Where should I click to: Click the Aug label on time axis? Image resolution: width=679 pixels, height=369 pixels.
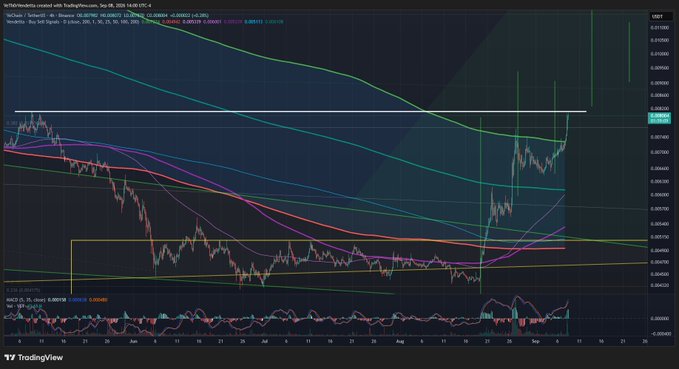coord(400,341)
